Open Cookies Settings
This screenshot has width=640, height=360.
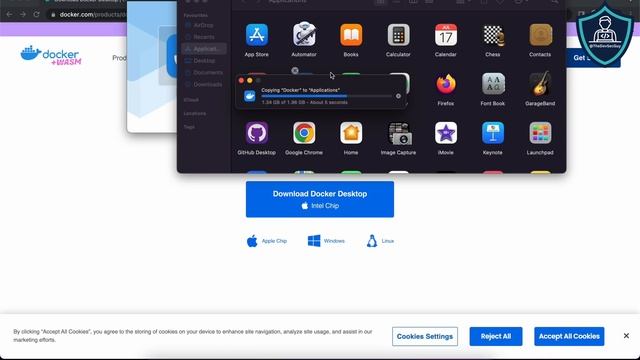point(425,336)
